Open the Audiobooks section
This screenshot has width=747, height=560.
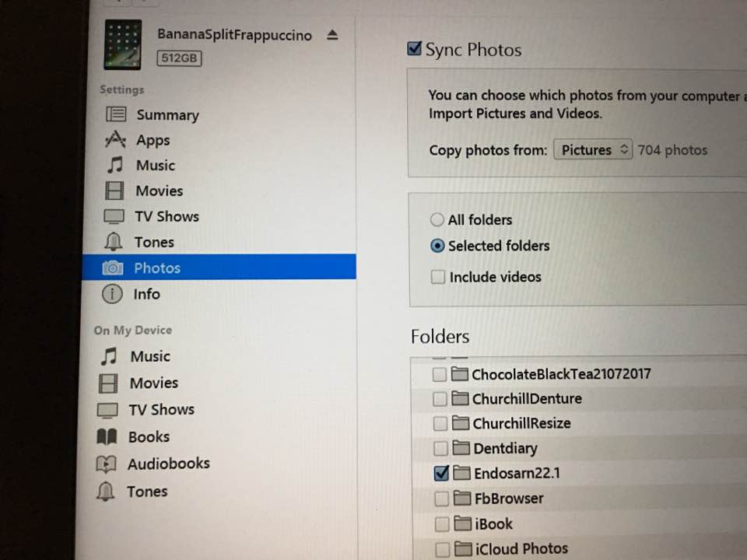tap(168, 463)
